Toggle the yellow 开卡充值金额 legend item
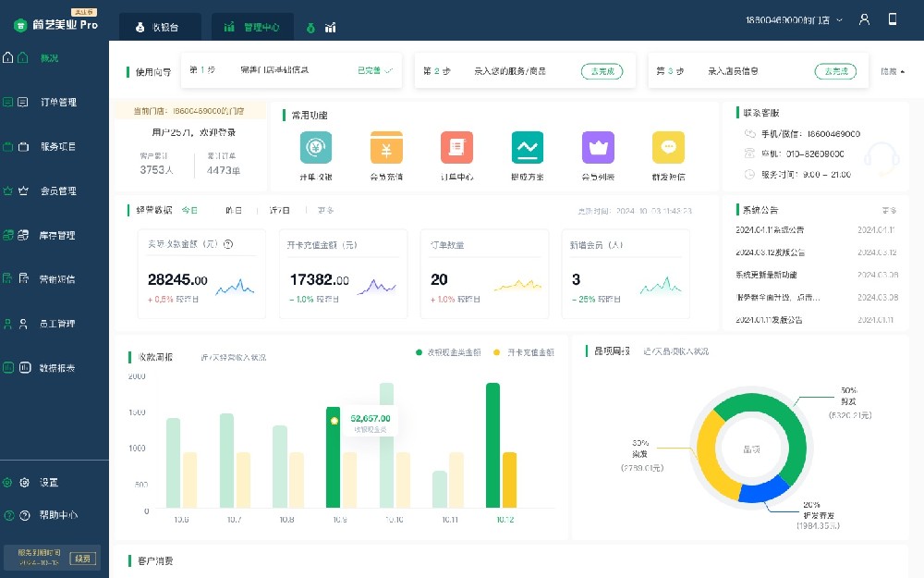Viewport: 924px width, 578px height. click(524, 352)
